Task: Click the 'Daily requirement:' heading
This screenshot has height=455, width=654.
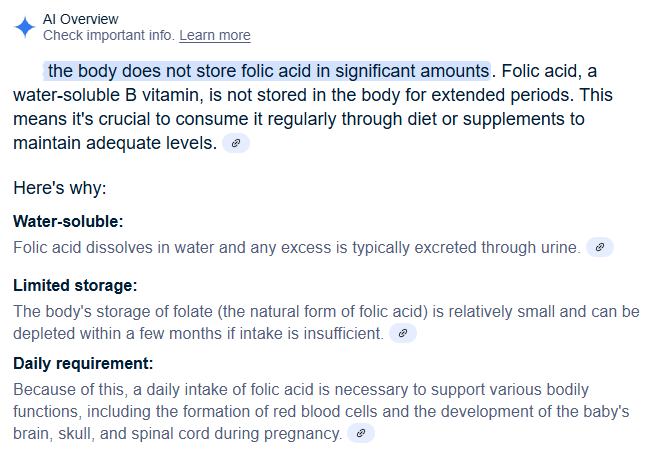Action: click(x=83, y=364)
